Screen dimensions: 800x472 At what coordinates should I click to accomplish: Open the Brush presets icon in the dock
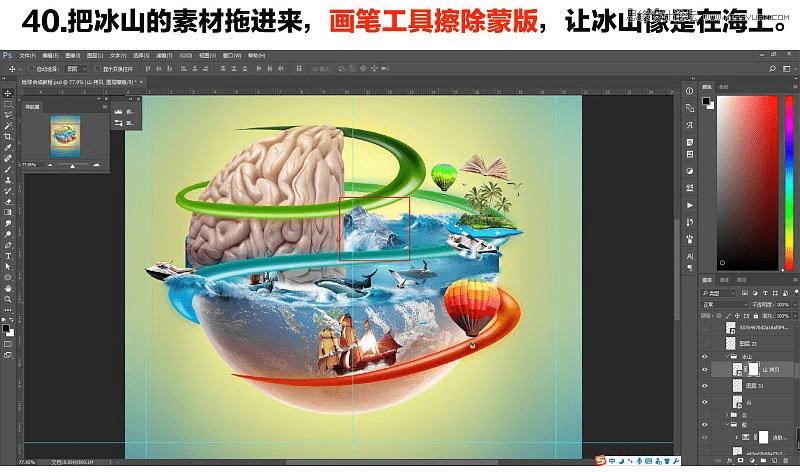(690, 239)
